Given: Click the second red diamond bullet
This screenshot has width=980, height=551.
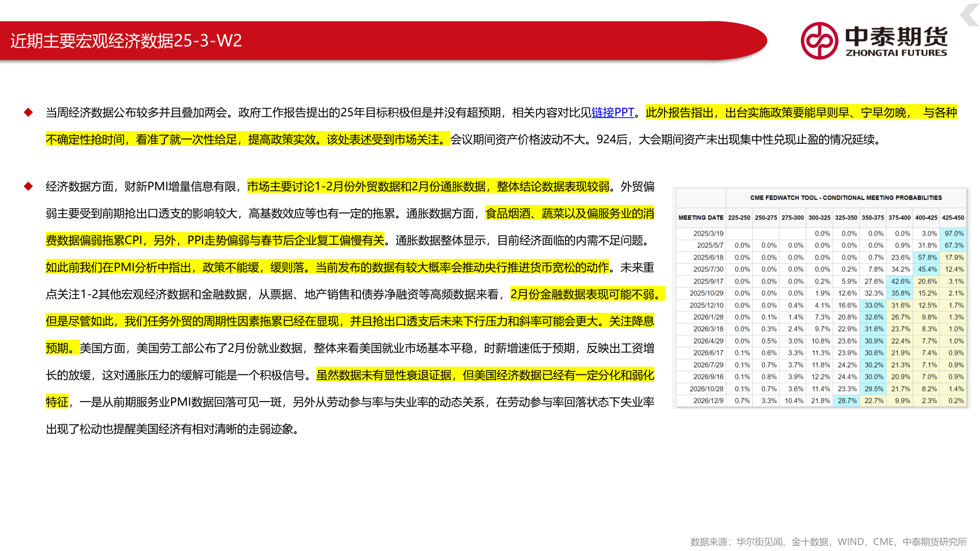Looking at the screenshot, I should coord(29,186).
